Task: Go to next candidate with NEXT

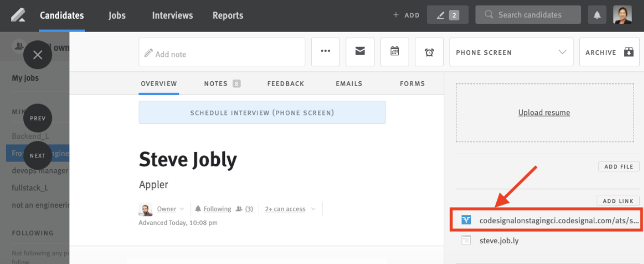Action: click(x=38, y=155)
